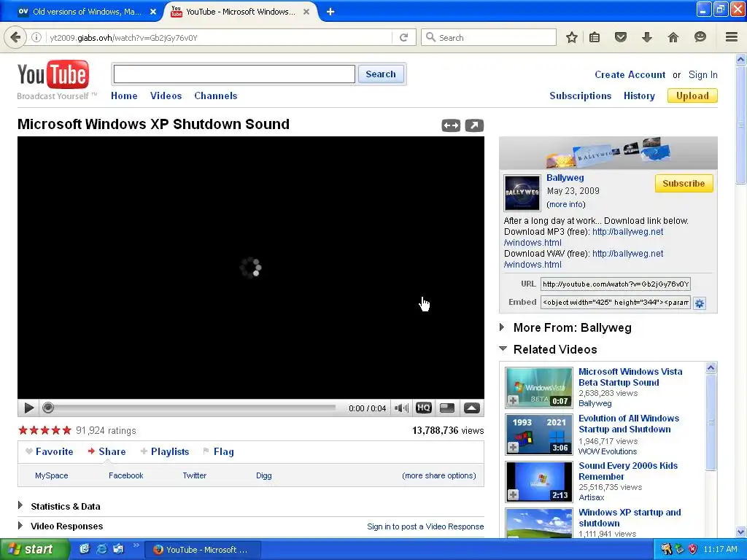
Task: Launch Internet Explorer from quick launch
Action: [x=101, y=549]
